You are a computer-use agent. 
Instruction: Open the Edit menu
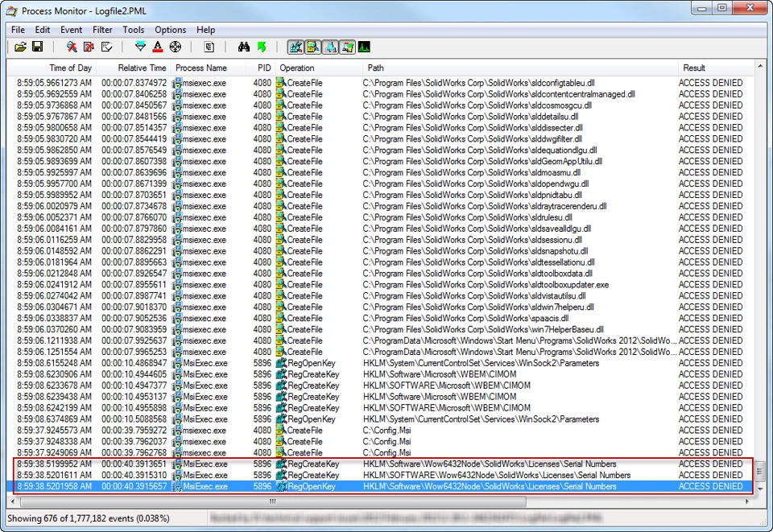pyautogui.click(x=43, y=30)
